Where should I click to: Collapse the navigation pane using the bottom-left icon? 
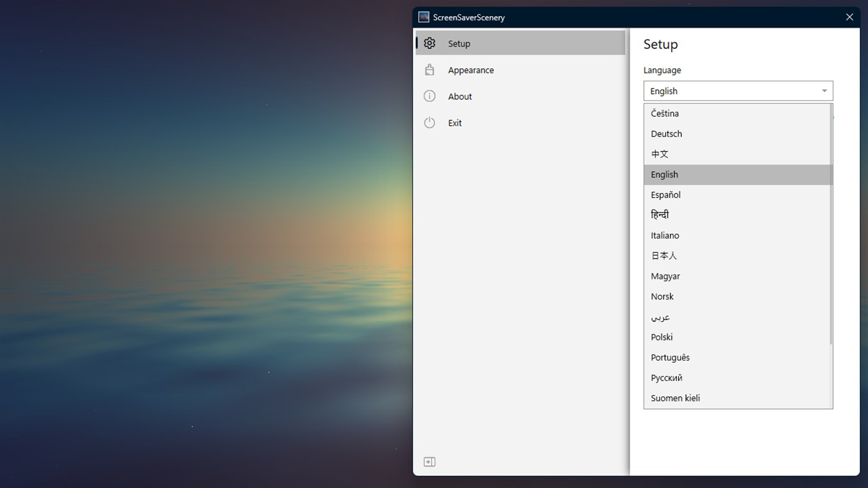[x=429, y=461]
